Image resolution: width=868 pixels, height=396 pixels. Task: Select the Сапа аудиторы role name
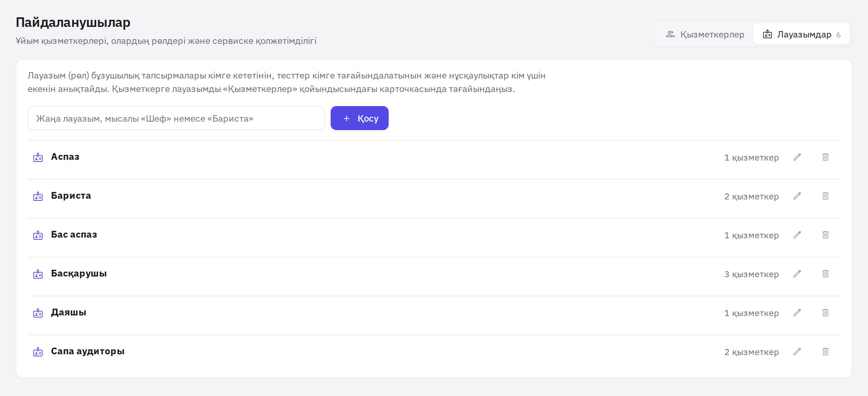(x=88, y=351)
